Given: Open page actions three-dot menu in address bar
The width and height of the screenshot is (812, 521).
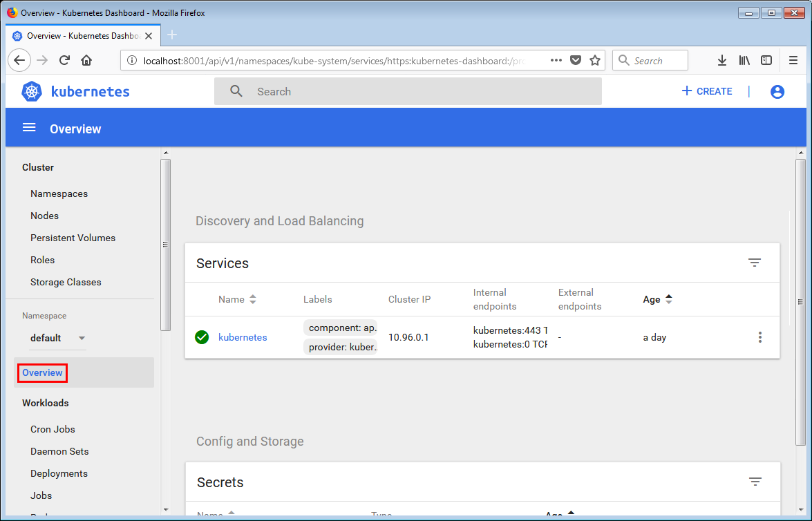Looking at the screenshot, I should click(556, 60).
